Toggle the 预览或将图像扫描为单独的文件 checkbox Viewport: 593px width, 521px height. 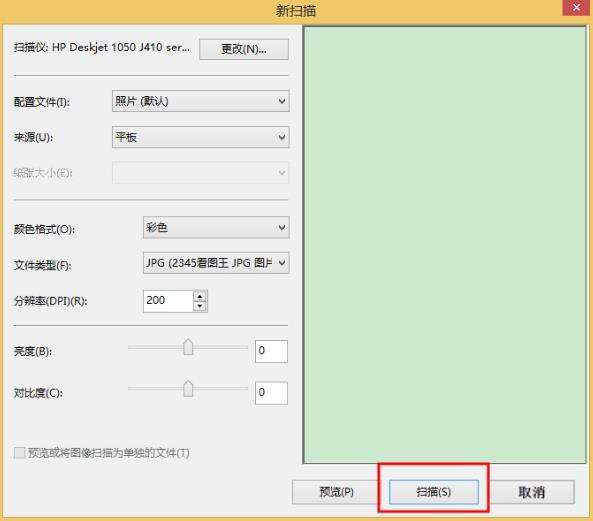(19, 453)
